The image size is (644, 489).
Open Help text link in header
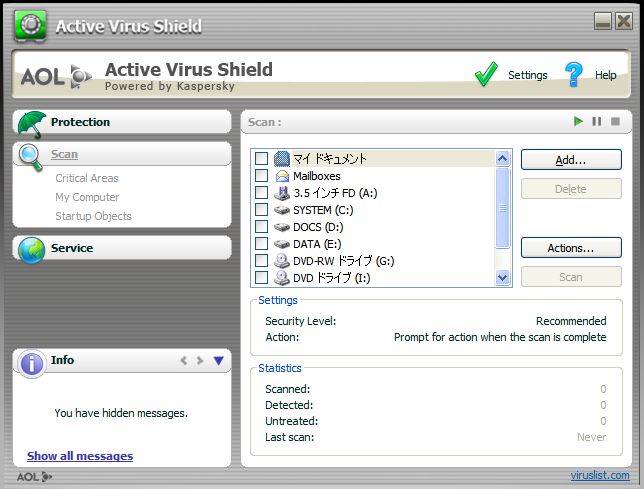(605, 75)
